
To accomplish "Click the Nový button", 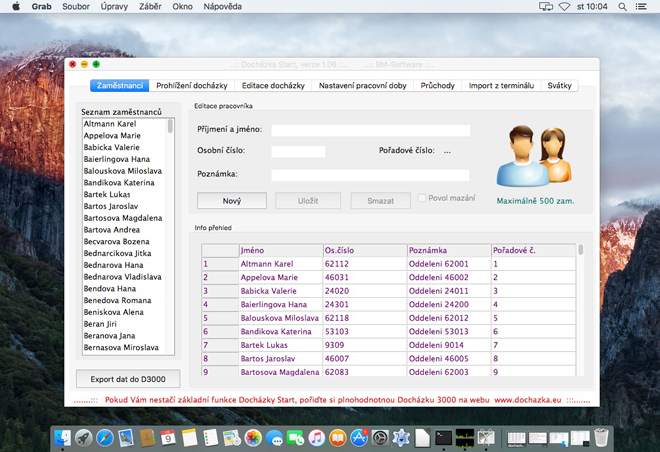I will (232, 201).
